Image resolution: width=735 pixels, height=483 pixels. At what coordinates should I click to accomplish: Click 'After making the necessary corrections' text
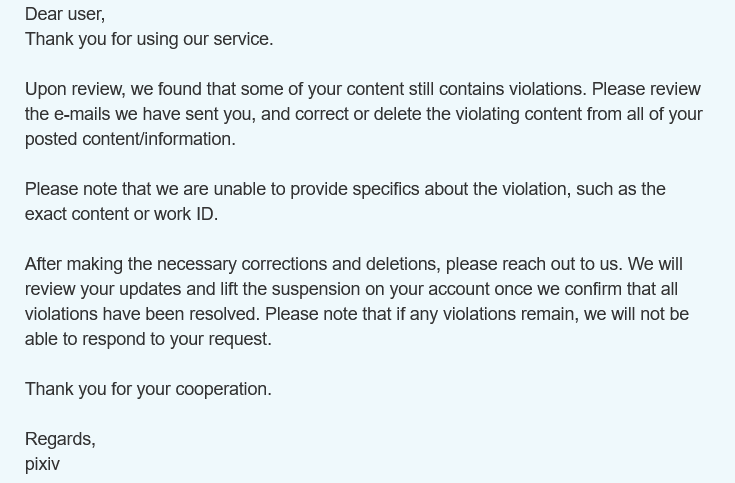176,264
